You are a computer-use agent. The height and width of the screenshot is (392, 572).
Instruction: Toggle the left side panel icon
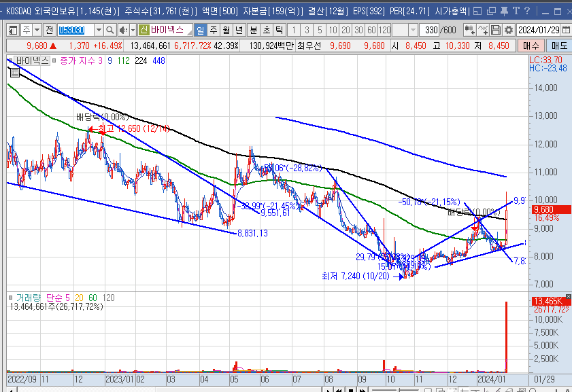[x=13, y=30]
